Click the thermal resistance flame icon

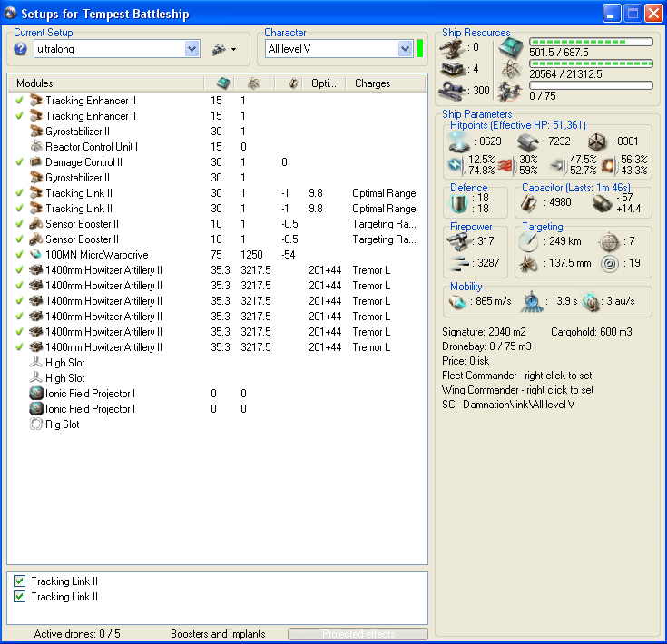coord(505,165)
